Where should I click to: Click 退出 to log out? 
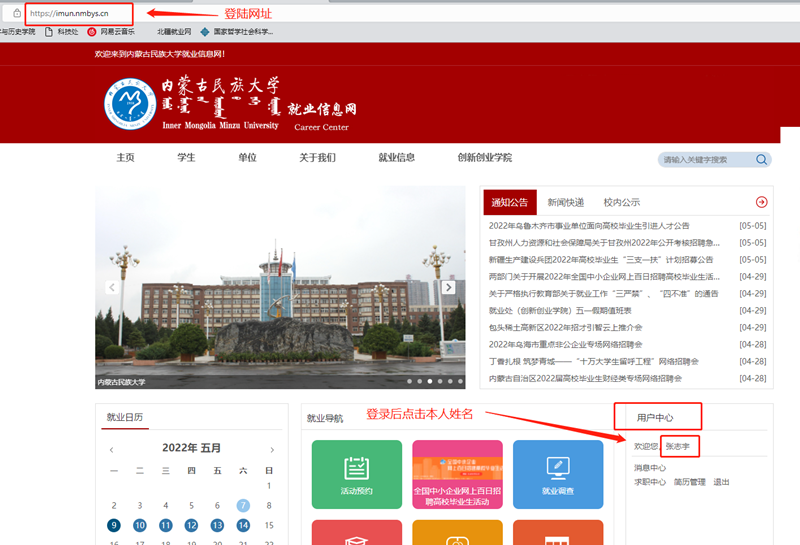(x=721, y=482)
